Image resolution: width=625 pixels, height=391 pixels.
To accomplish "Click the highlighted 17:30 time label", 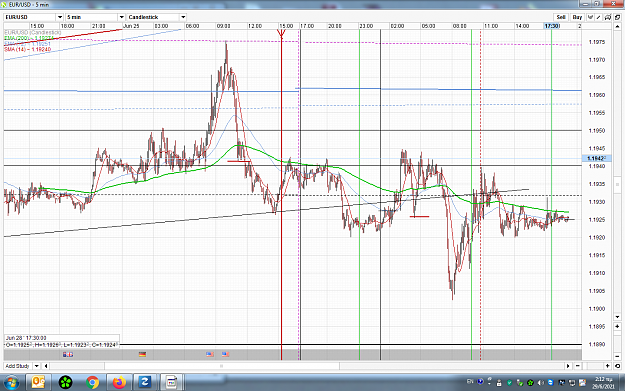I will point(552,26).
